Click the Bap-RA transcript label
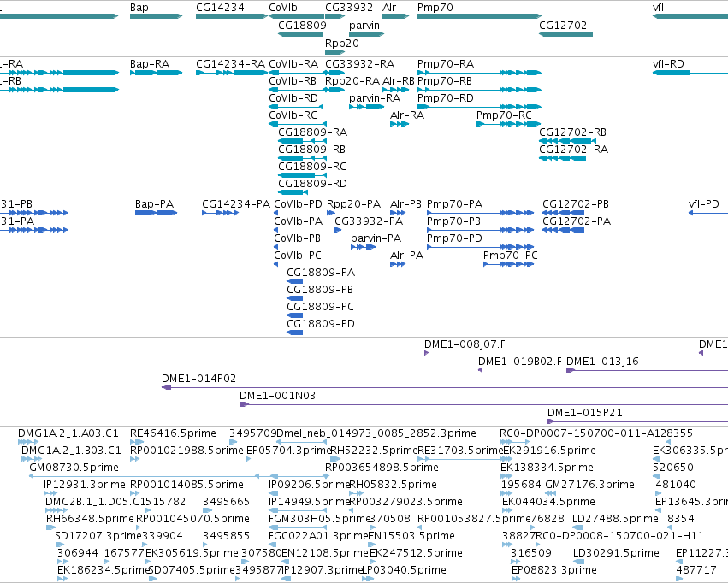The width and height of the screenshot is (728, 583). pyautogui.click(x=150, y=64)
